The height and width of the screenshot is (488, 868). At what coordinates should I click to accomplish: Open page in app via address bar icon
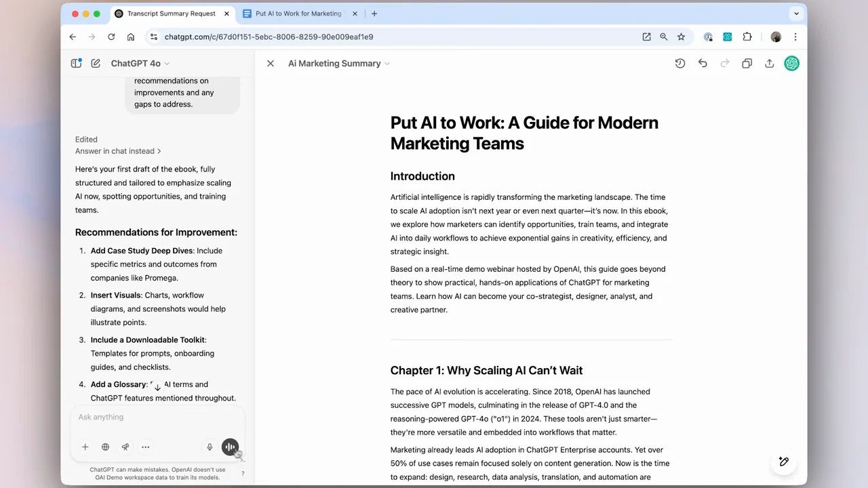point(646,37)
